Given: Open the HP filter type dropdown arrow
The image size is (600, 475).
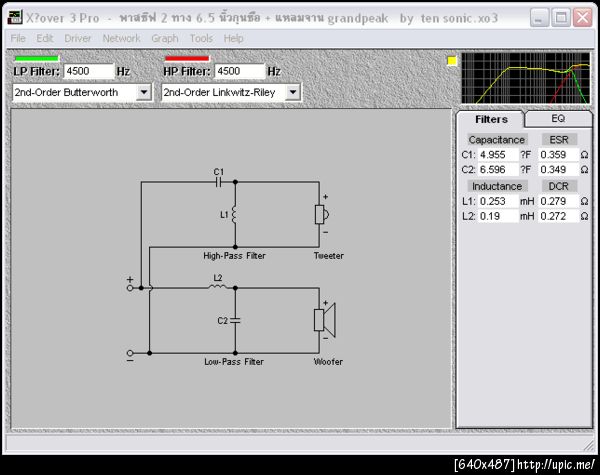Looking at the screenshot, I should (x=293, y=92).
